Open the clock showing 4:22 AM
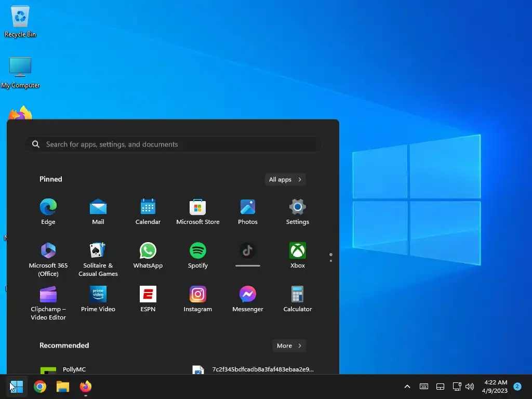 click(x=495, y=387)
